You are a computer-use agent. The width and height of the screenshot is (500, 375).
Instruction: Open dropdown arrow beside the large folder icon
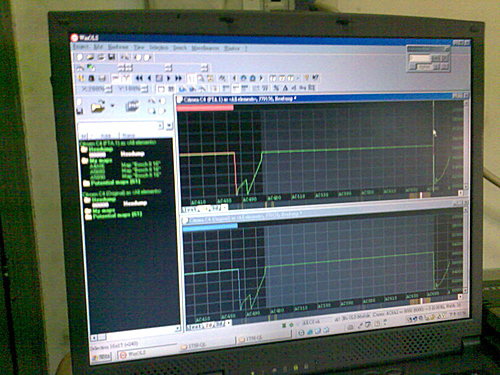112,106
